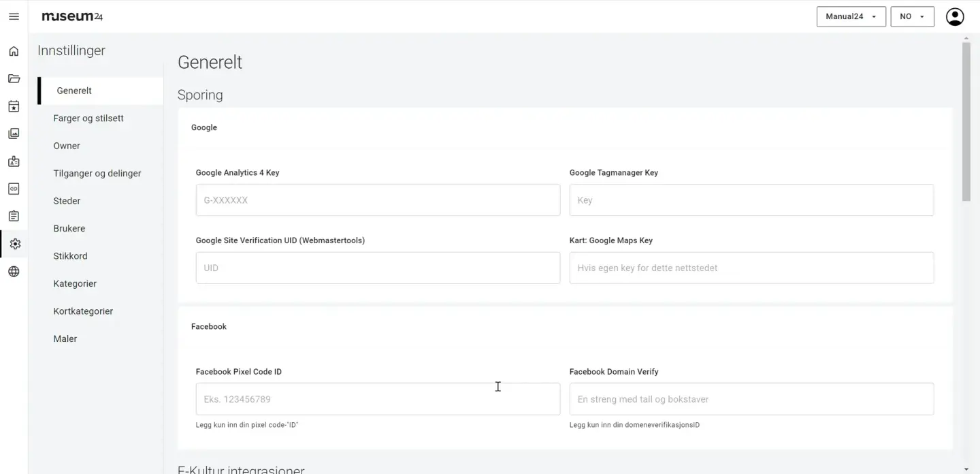980x474 pixels.
Task: Focus the Google Analytics 4 Key field
Action: click(378, 200)
